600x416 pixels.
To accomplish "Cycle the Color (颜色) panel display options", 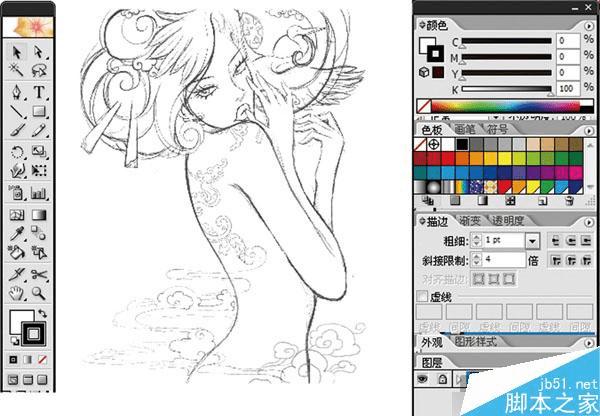I will [x=422, y=25].
